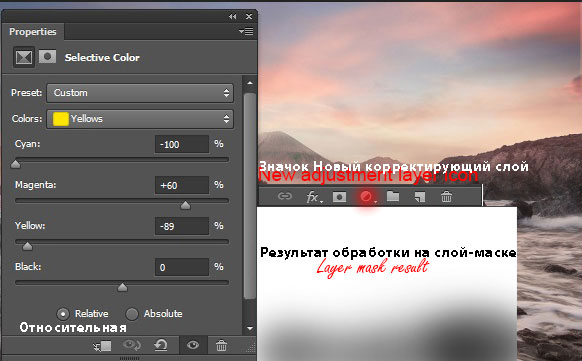This screenshot has width=582, height=361.
Task: Open the Colors dropdown showing Yellows
Action: (x=140, y=119)
